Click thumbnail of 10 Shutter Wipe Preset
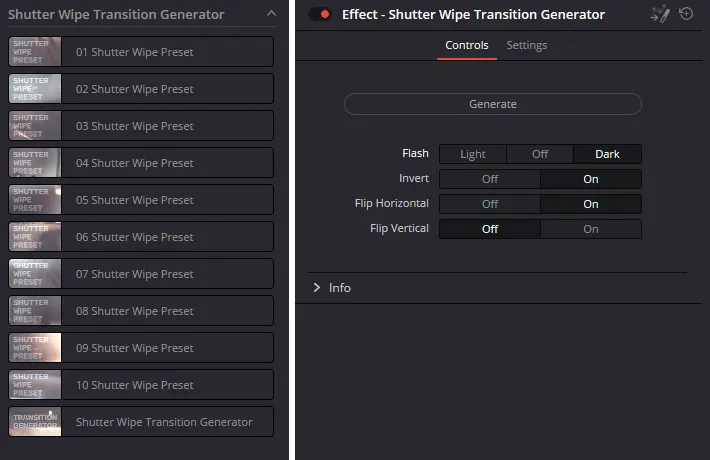Viewport: 710px width, 460px height. pos(35,385)
